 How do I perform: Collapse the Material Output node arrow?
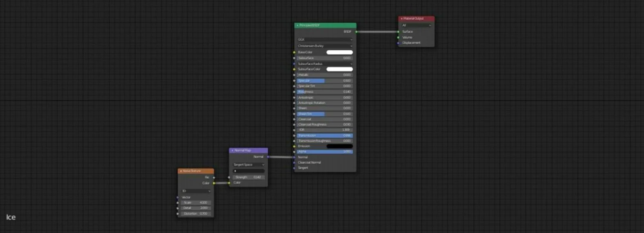click(x=402, y=19)
